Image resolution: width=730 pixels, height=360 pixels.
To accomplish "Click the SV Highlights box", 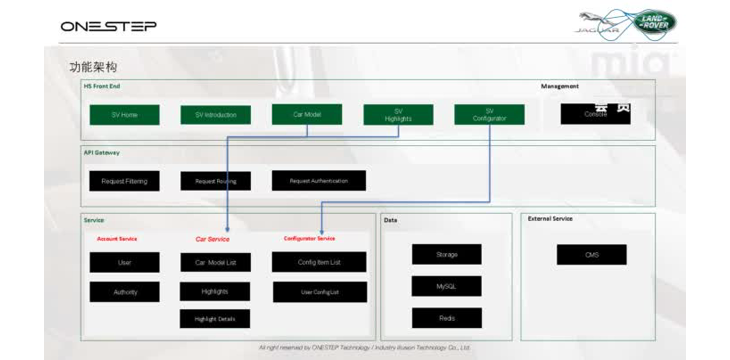I will [398, 115].
